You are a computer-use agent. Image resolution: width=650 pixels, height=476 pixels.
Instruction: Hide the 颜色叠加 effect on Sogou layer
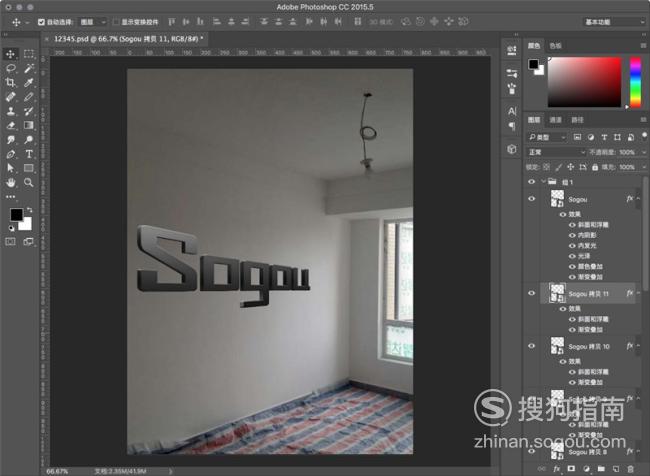coord(572,267)
